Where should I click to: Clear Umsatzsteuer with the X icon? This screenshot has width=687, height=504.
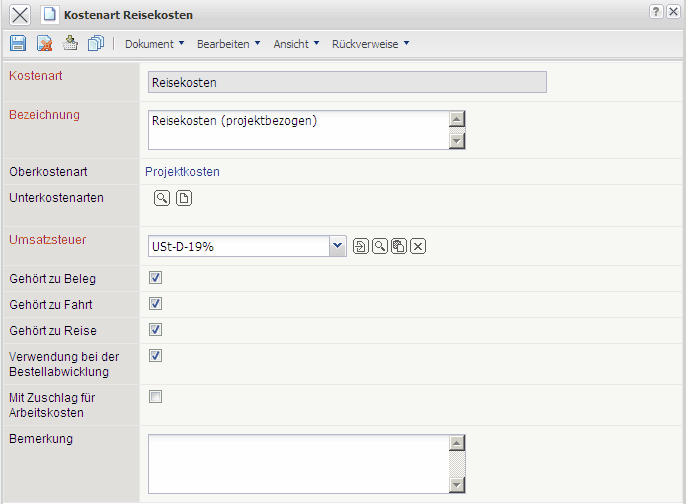(418, 246)
